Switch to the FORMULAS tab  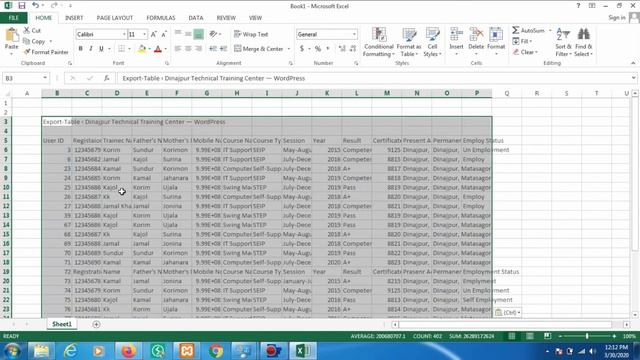click(161, 18)
